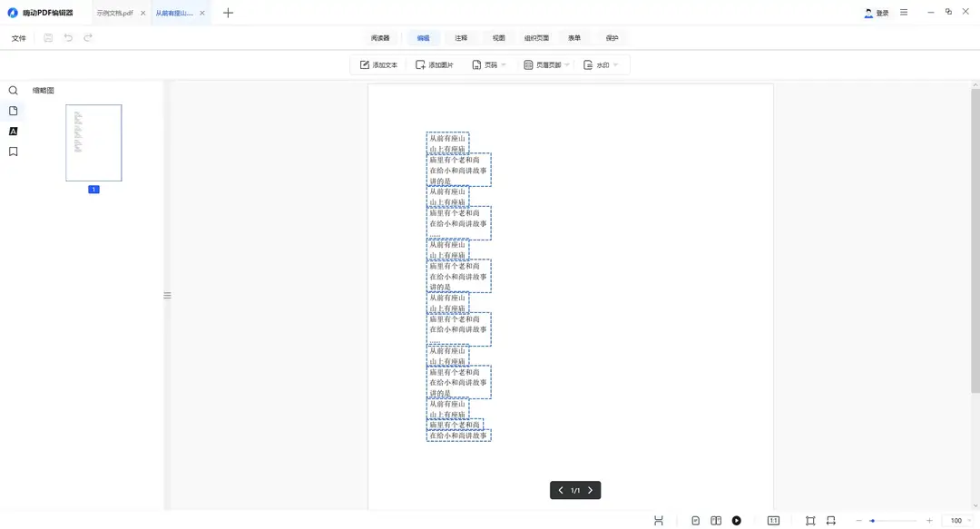The width and height of the screenshot is (980, 529).
Task: Switch to the 表单 forms tab
Action: point(574,38)
